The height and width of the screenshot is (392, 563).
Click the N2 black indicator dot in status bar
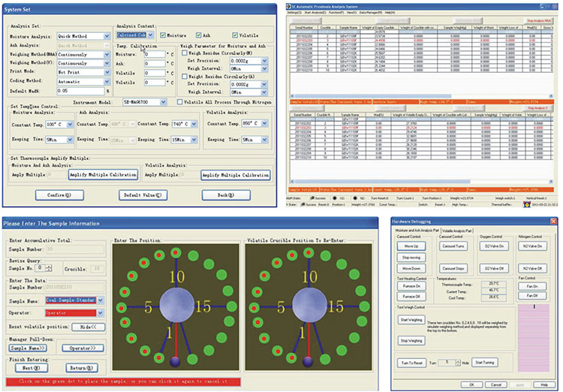point(355,198)
